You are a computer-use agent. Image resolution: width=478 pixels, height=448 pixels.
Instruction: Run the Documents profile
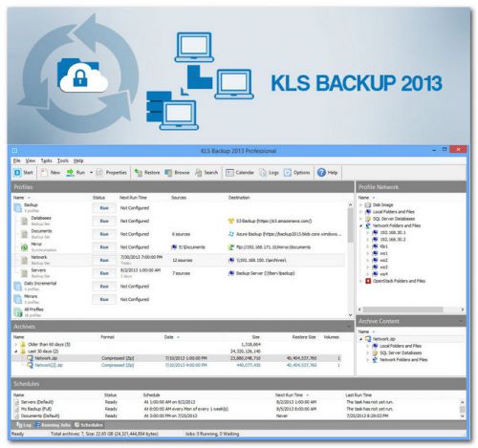pyautogui.click(x=104, y=234)
